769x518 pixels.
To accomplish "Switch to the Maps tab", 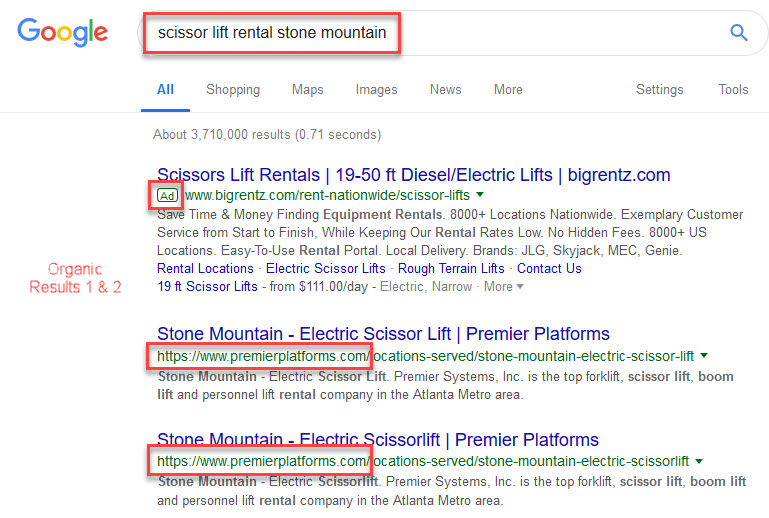I will [308, 90].
